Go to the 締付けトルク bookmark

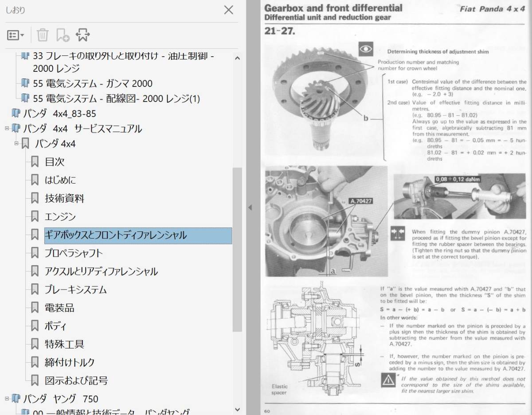pos(70,362)
